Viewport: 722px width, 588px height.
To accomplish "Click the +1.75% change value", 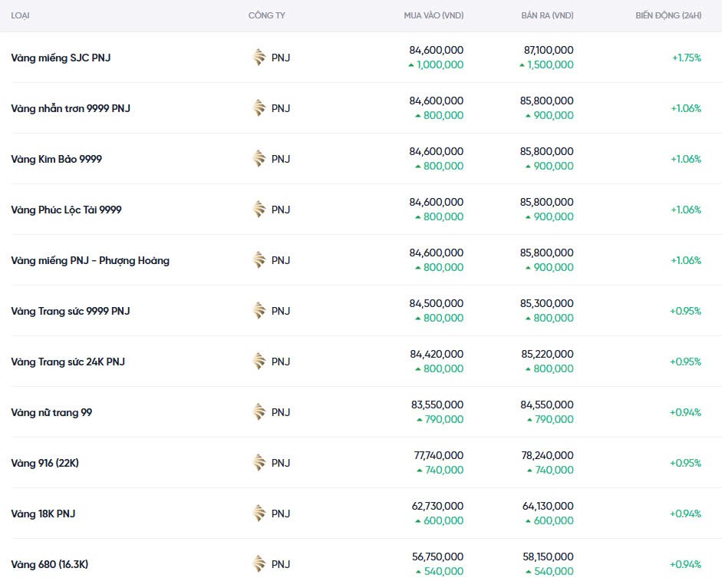I will 686,58.
